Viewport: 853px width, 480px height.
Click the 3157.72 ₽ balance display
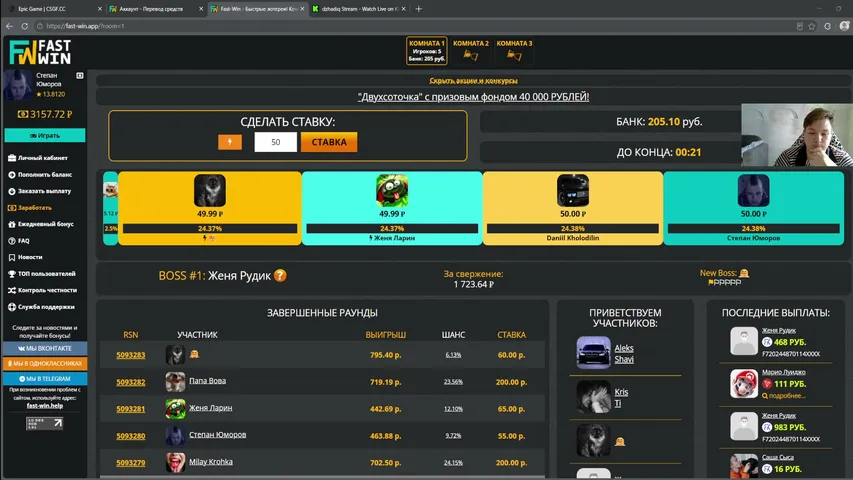(45, 114)
